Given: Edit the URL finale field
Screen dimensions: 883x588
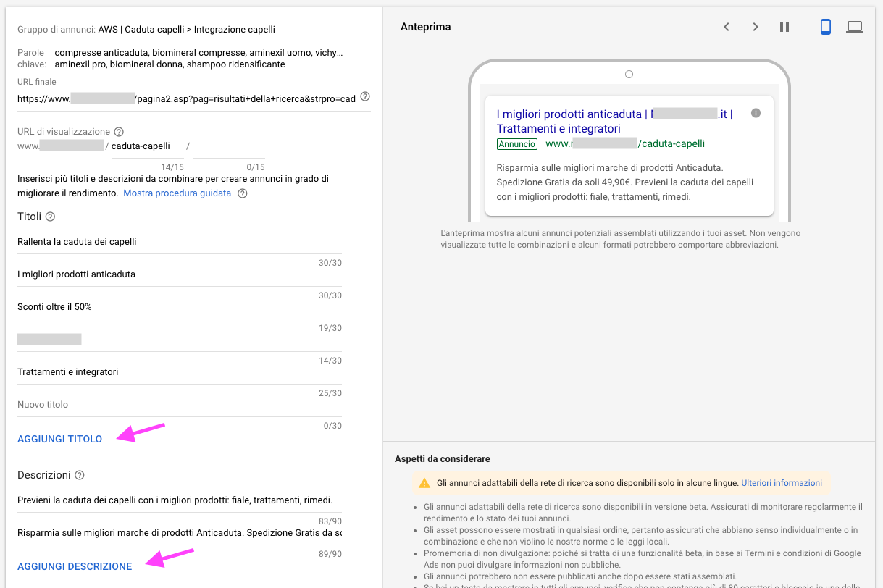Looking at the screenshot, I should (x=187, y=98).
